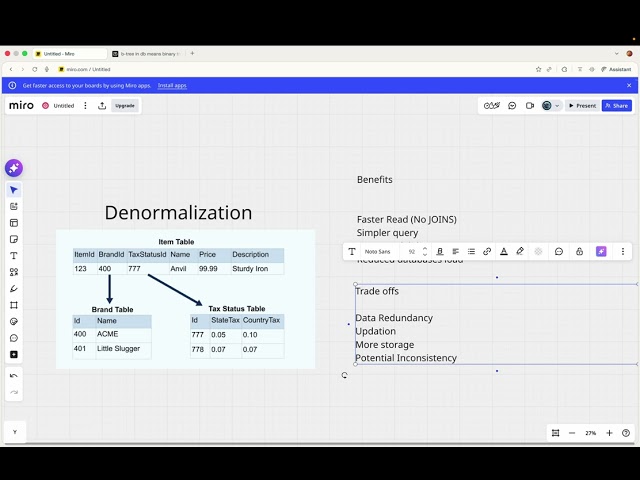This screenshot has height=480, width=640.
Task: Go back in the browser
Action: pos(11,69)
